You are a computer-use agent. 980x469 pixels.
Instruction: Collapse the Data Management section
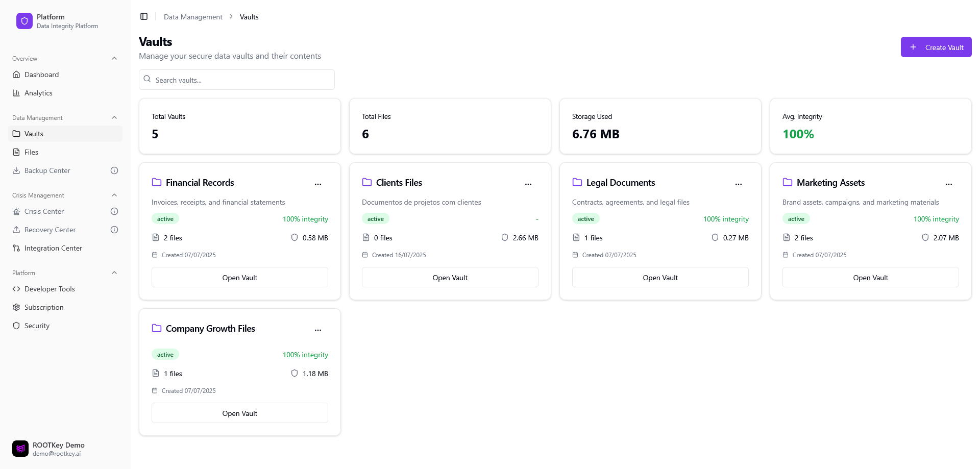pyautogui.click(x=114, y=117)
